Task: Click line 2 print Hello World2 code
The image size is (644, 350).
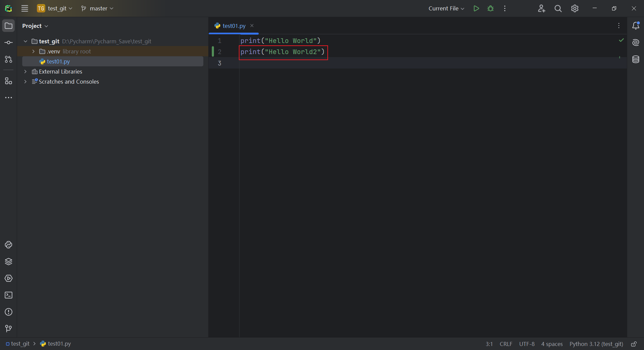Action: 282,52
